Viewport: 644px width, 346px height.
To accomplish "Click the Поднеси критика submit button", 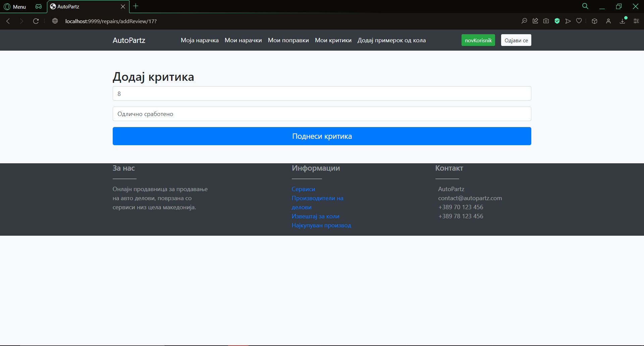I will tap(322, 136).
